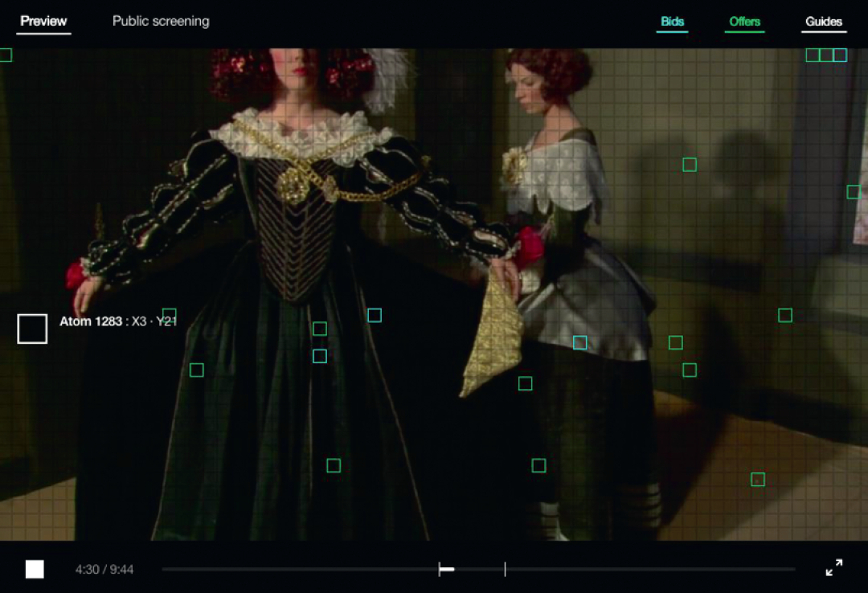Select the white Atom 1283 square marker
Screen dimensions: 868x593
32,329
